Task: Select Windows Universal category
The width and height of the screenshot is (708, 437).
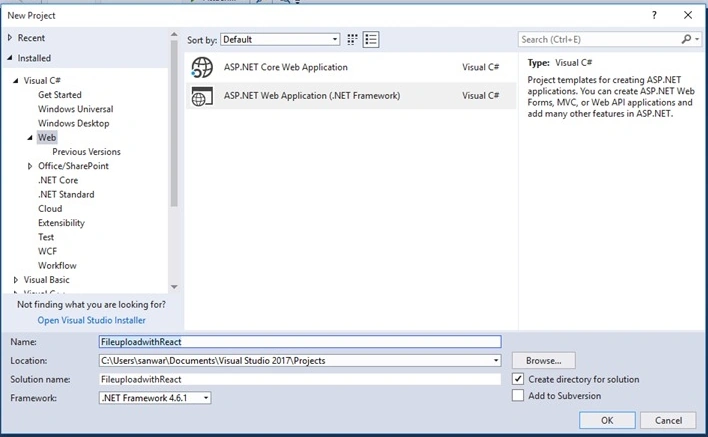Action: coord(75,109)
